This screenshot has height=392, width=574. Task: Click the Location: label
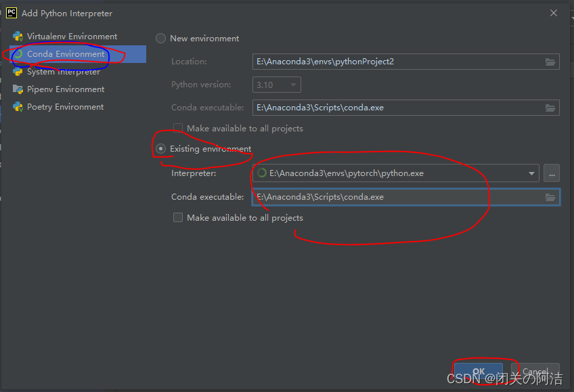pyautogui.click(x=189, y=62)
